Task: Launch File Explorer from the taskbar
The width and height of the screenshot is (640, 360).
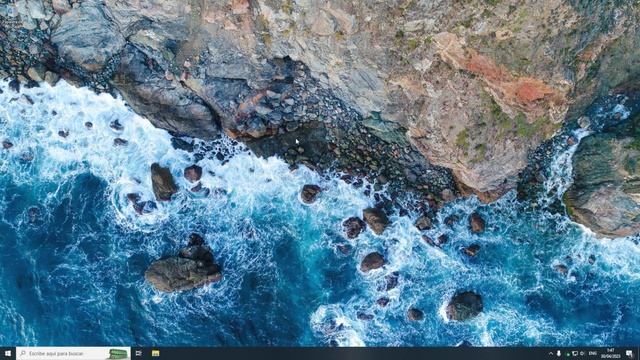Action: point(156,353)
